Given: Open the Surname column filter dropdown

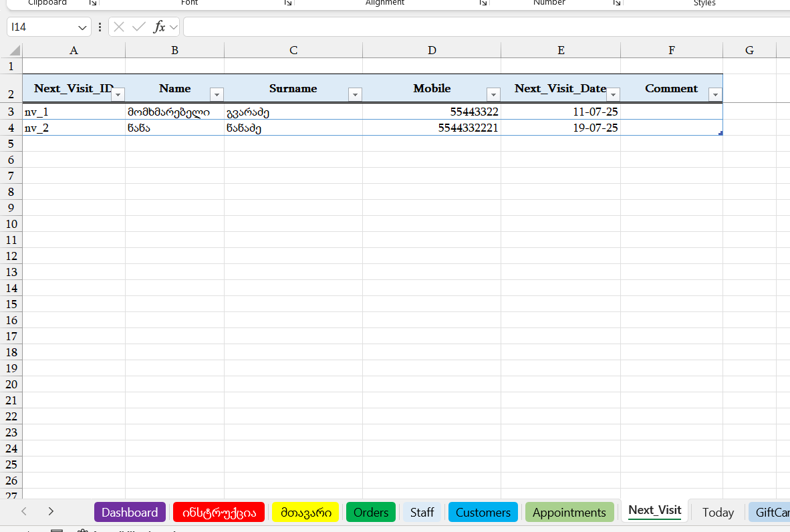Looking at the screenshot, I should point(355,95).
